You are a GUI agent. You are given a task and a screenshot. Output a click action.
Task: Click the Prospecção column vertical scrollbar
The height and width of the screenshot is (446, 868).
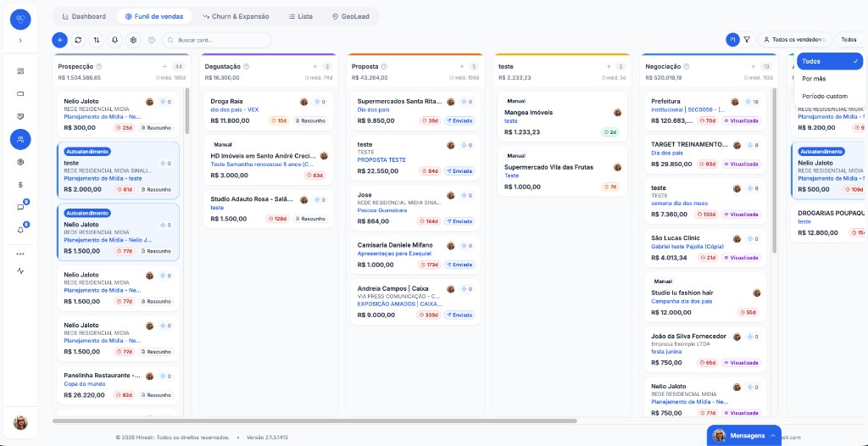187,111
